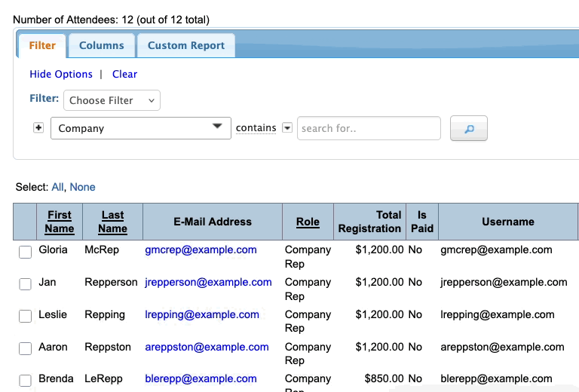
Task: Check the box for Aaron Reppston
Action: (25, 348)
